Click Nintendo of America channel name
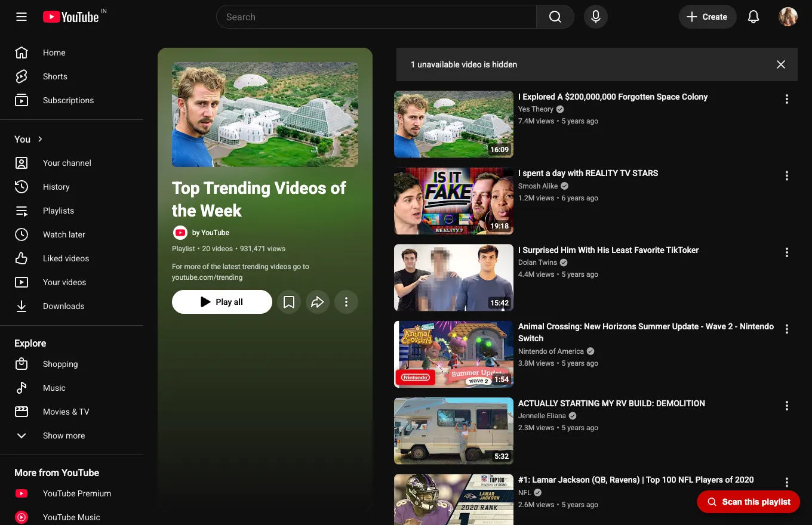This screenshot has width=812, height=525. (x=550, y=351)
